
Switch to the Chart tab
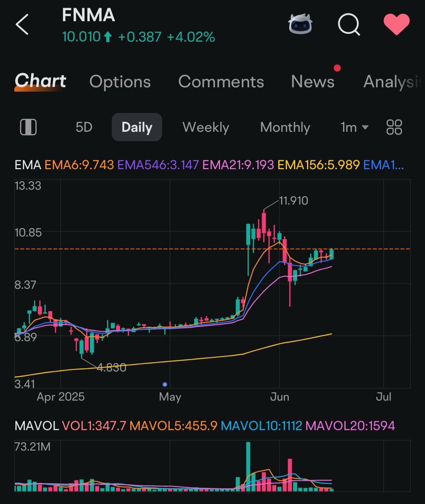(40, 81)
